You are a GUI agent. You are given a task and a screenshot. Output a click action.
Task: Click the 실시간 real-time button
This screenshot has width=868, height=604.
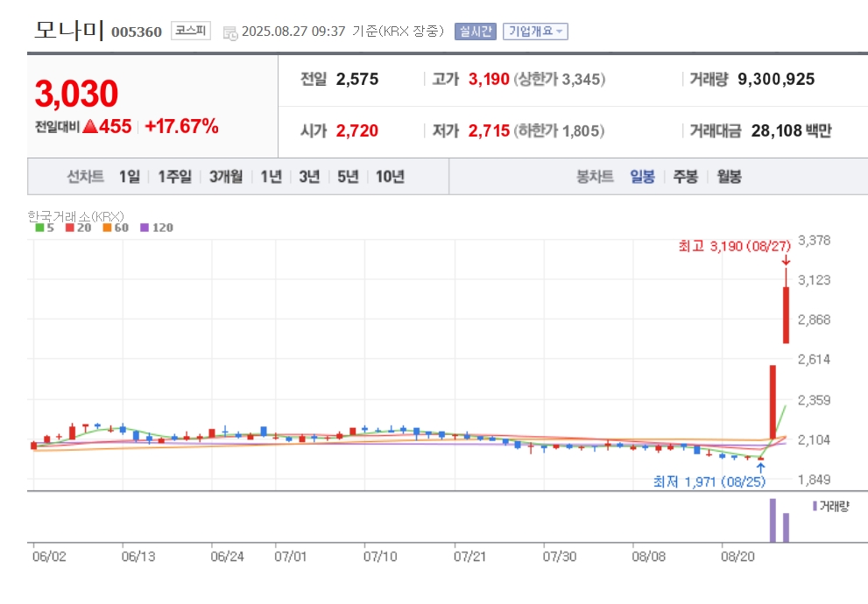tap(476, 32)
